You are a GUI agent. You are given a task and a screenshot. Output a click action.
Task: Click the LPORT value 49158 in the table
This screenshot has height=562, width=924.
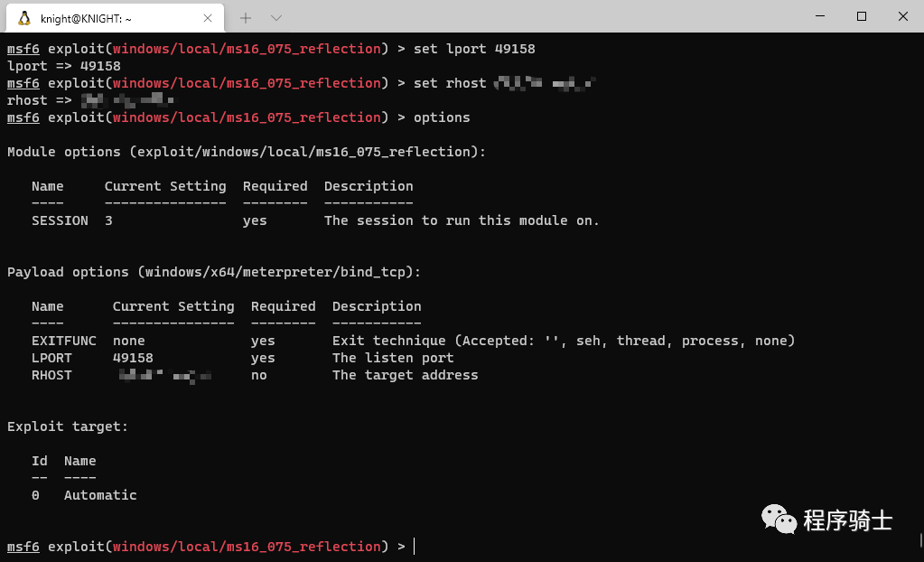(133, 358)
